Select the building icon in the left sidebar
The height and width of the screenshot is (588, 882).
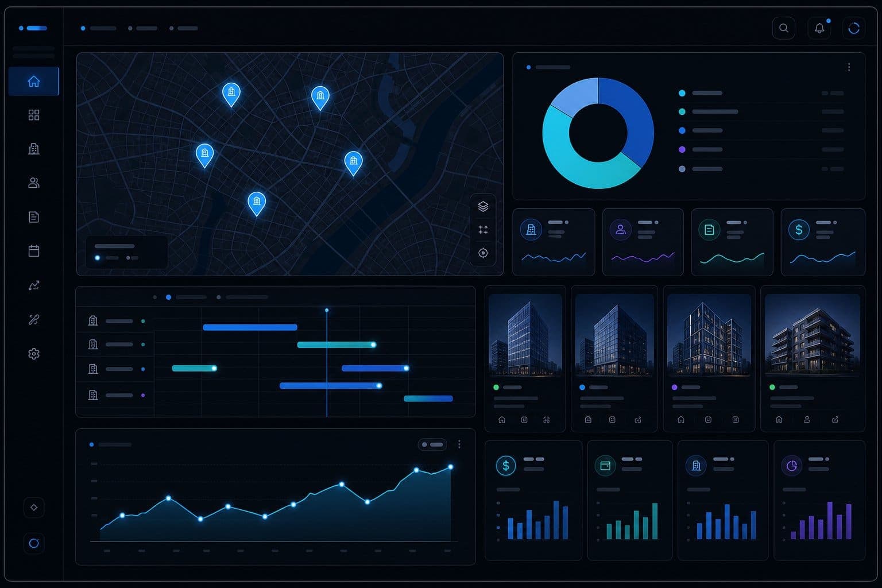tap(34, 149)
